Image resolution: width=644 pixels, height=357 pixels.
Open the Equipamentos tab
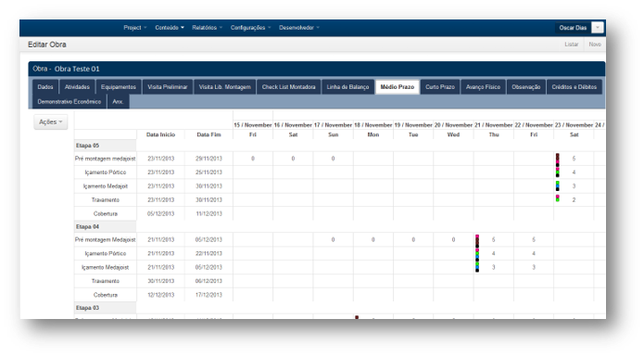click(x=119, y=86)
